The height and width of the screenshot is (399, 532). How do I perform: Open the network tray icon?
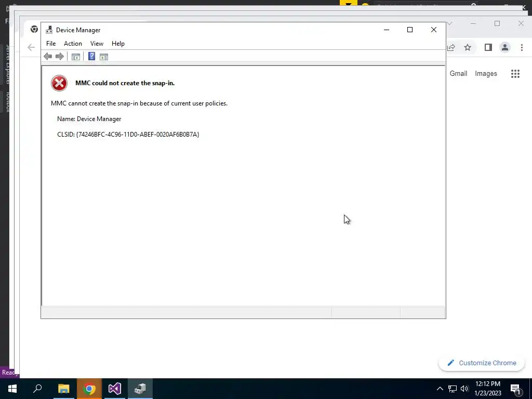[x=453, y=389]
